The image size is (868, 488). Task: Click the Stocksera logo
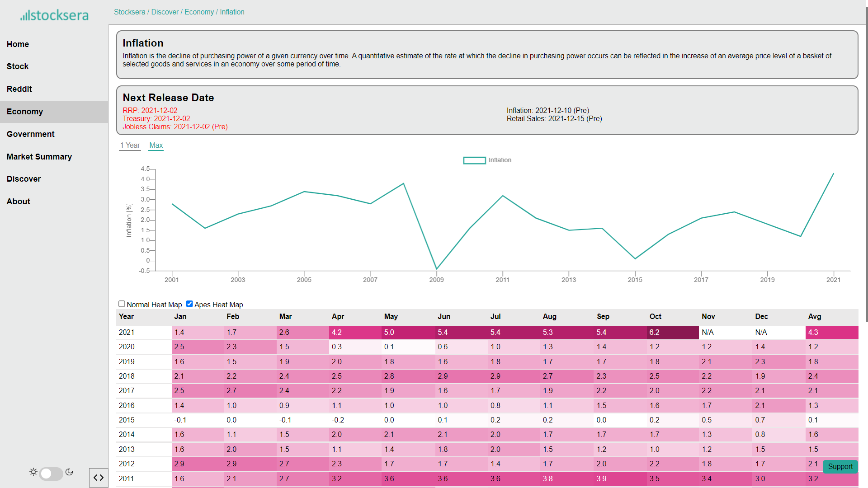[54, 15]
